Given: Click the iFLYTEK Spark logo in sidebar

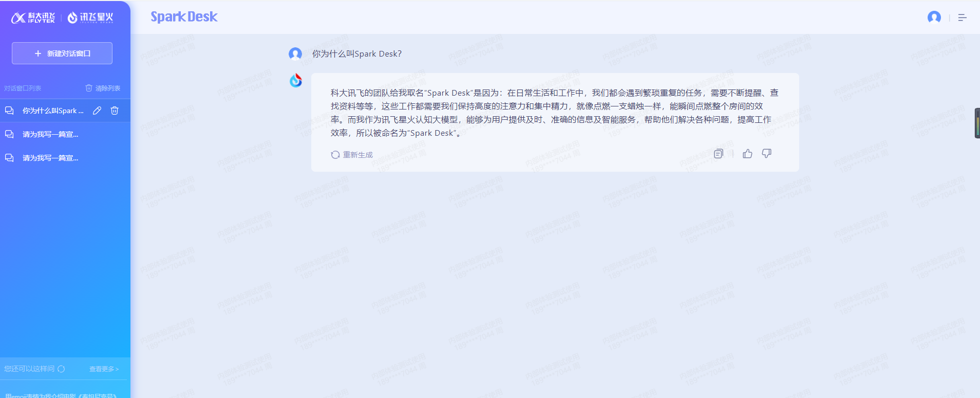Looking at the screenshot, I should pos(90,18).
